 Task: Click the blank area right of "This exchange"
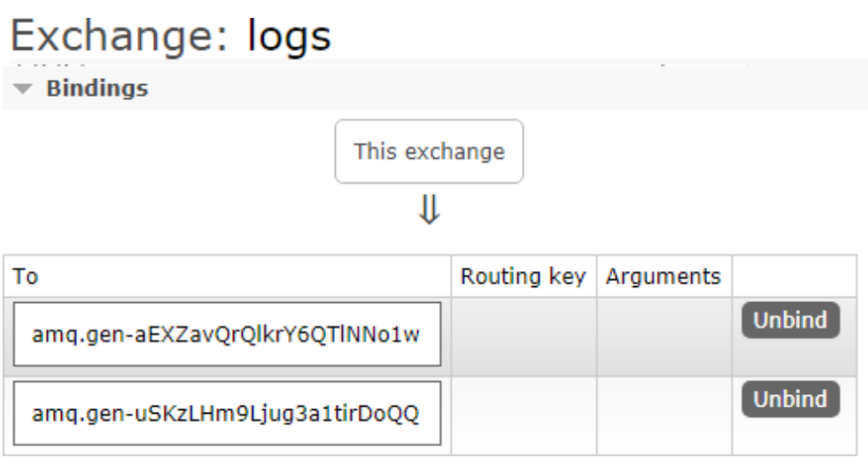click(665, 151)
